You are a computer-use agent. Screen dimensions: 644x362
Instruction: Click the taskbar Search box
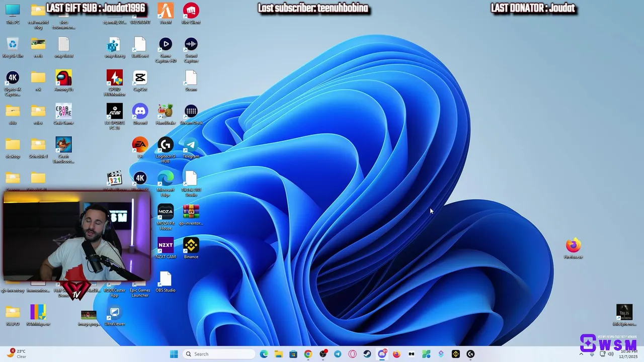click(218, 354)
